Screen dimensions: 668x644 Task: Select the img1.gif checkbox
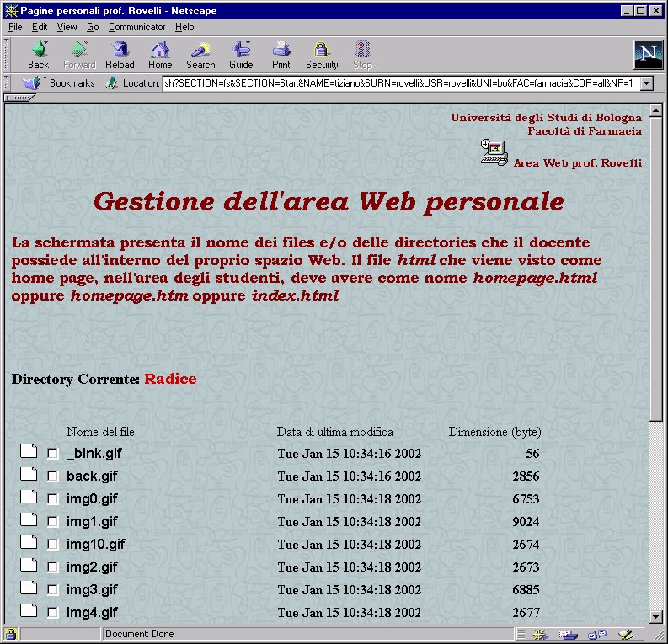[x=52, y=522]
